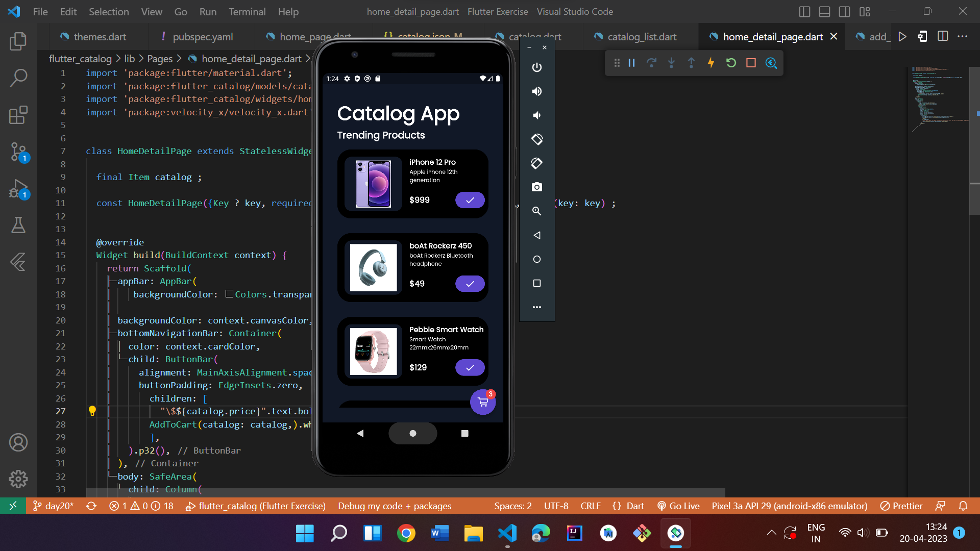
Task: Select the Pixel 3a API 29 device
Action: tap(790, 506)
